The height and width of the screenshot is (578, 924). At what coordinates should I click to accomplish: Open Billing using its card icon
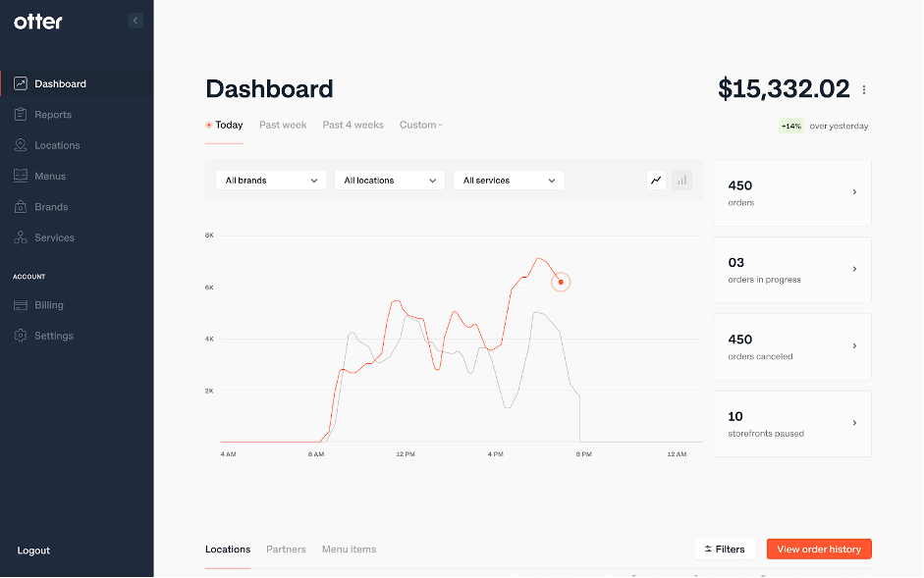click(21, 304)
